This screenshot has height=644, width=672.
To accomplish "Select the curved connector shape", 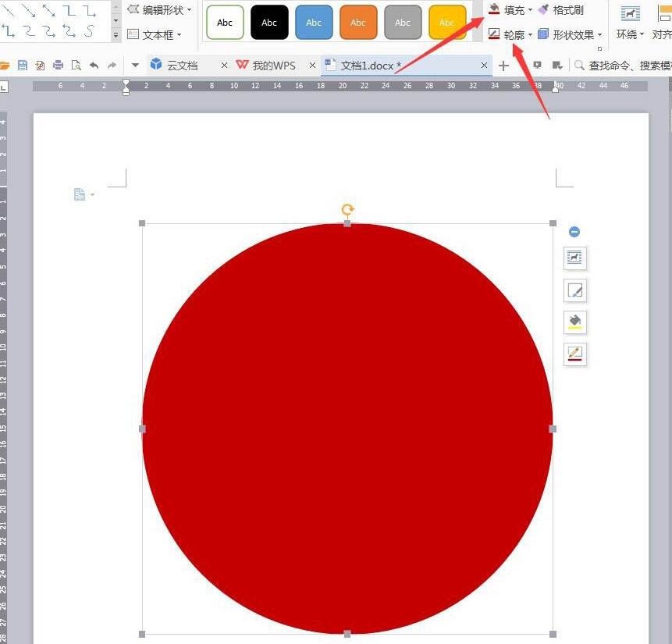I will click(29, 31).
